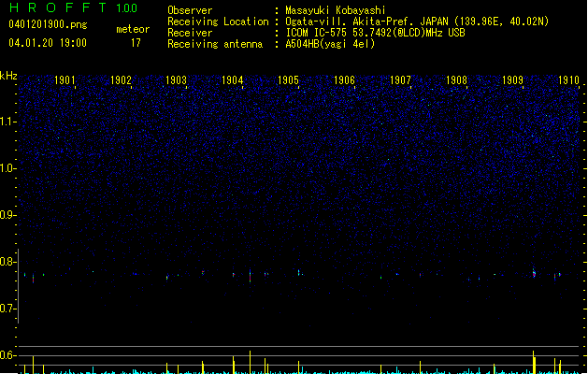588x374 pixels.
Task: Click the 1902 time axis label
Action: (x=121, y=80)
